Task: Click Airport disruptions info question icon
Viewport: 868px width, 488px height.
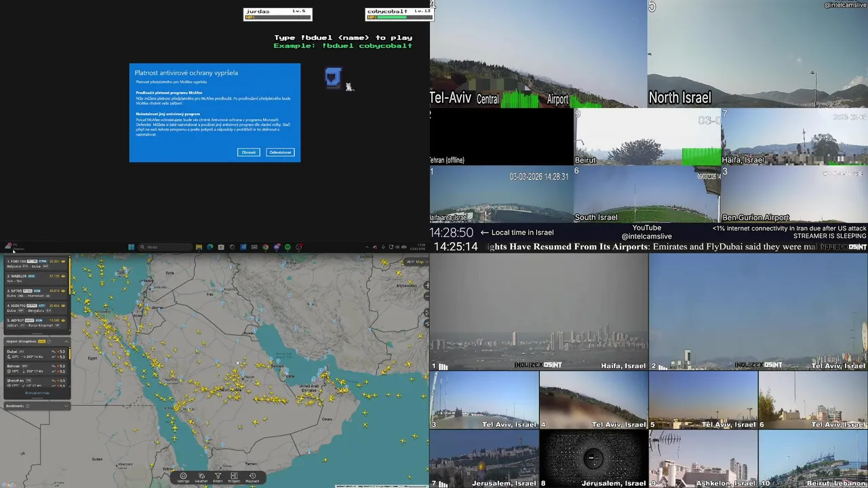Action: [x=50, y=342]
